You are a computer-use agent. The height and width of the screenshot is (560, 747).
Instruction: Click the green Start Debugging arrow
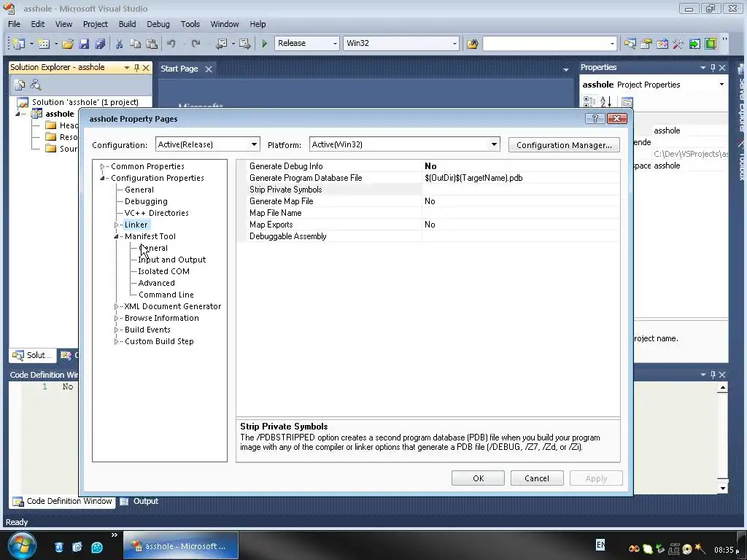pos(264,43)
